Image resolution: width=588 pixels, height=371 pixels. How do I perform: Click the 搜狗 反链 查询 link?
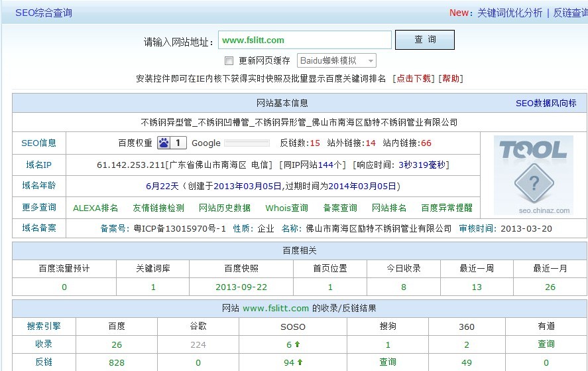point(387,362)
